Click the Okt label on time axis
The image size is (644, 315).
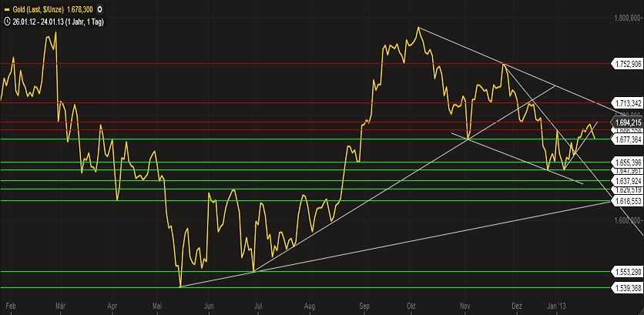click(414, 306)
